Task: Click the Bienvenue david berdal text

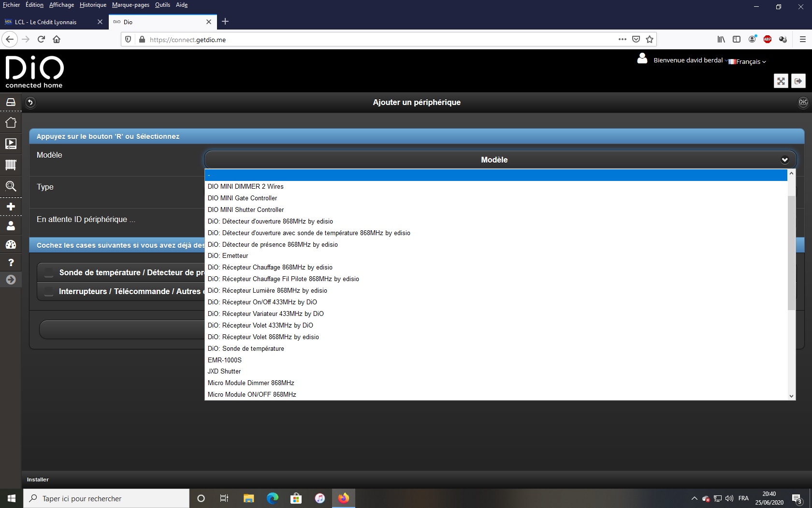Action: point(688,60)
